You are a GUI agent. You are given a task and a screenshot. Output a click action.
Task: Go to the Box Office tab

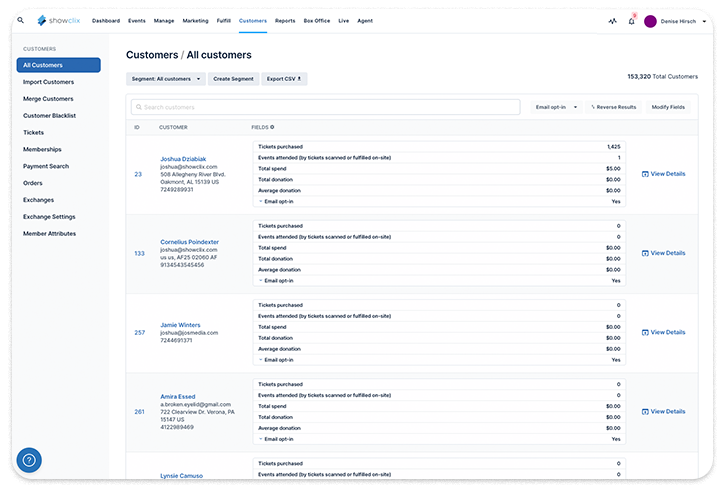316,20
